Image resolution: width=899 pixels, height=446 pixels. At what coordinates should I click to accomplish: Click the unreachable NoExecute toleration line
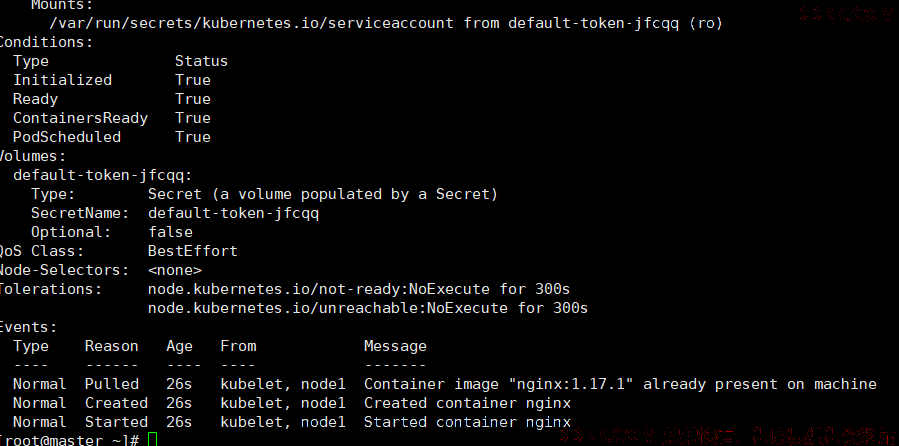point(368,308)
